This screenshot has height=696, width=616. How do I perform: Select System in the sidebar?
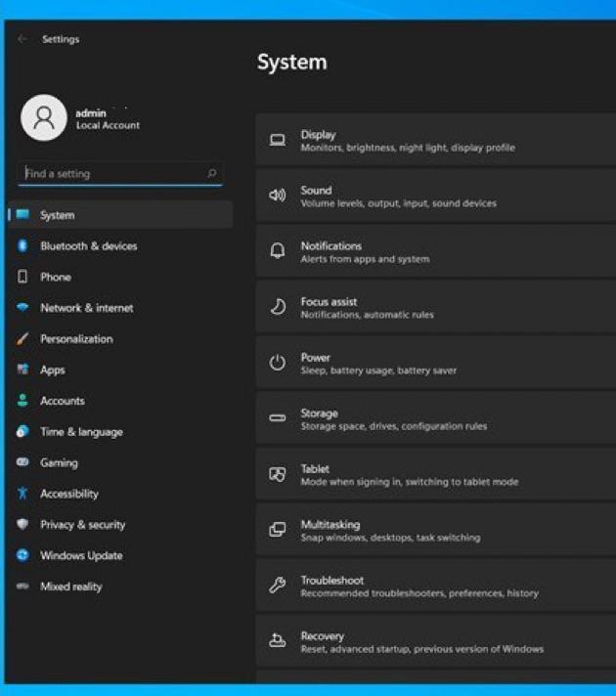[120, 215]
